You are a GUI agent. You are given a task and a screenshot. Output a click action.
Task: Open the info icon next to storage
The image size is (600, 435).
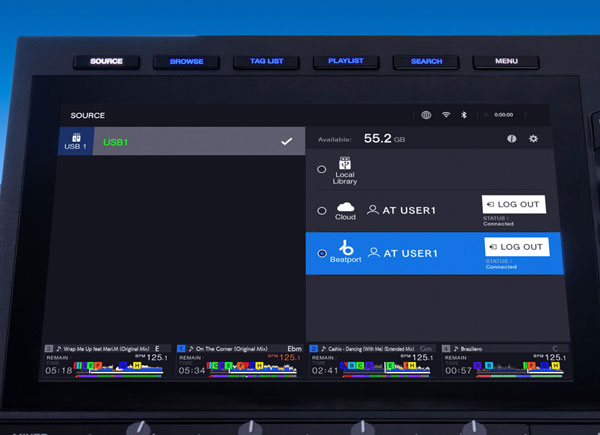(x=512, y=138)
